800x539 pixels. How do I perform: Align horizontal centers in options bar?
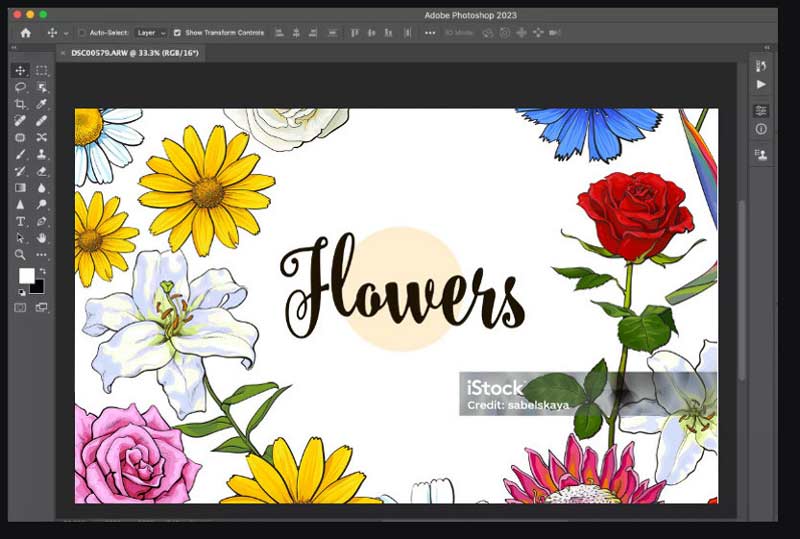tap(296, 33)
